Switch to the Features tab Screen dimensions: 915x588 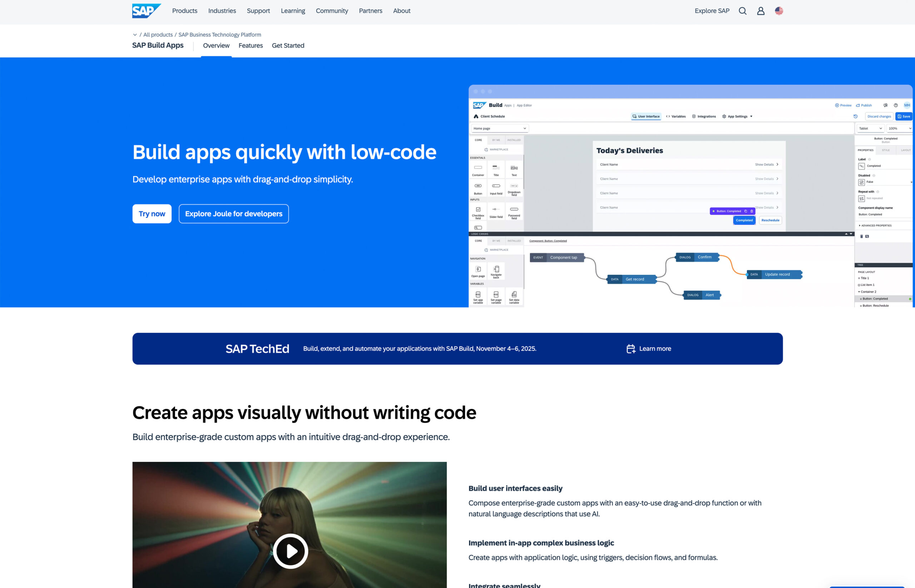251,46
